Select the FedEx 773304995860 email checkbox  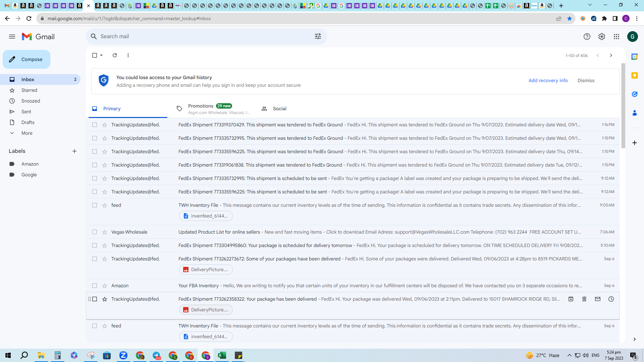point(95,245)
